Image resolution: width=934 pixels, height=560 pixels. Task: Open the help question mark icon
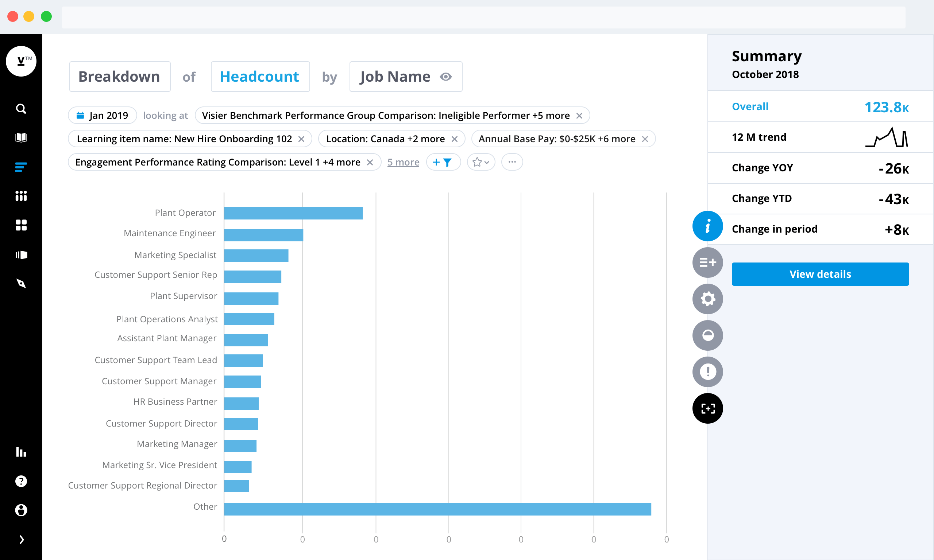(21, 481)
